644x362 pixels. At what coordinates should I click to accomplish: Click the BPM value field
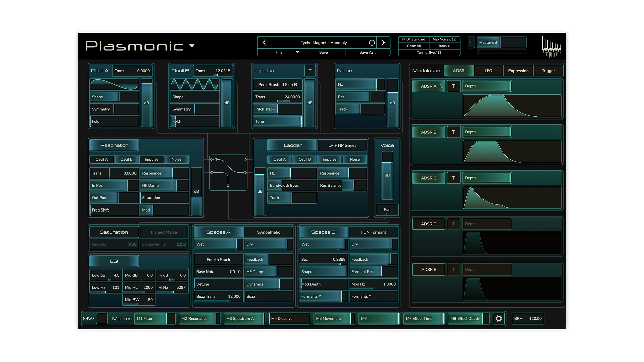(x=535, y=319)
